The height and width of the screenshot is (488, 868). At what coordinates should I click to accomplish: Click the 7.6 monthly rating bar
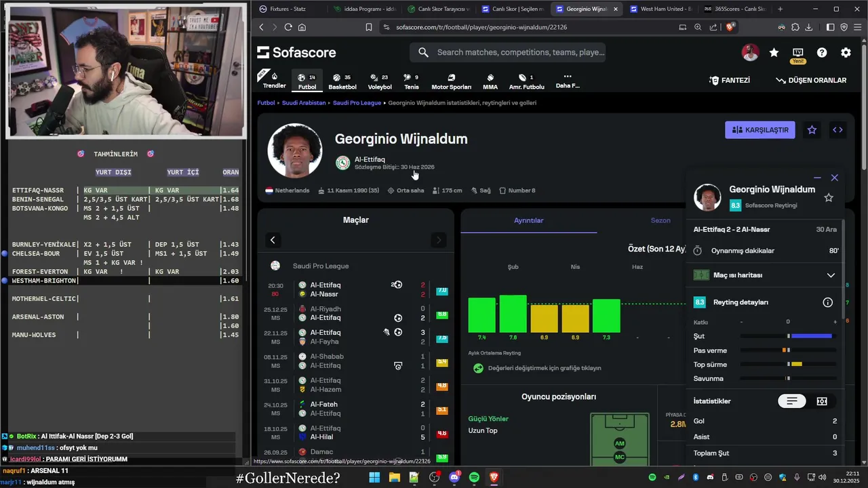click(x=513, y=314)
